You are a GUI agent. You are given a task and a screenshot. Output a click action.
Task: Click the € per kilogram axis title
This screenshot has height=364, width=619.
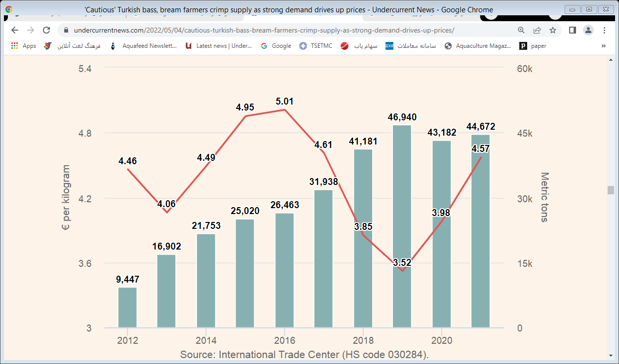pyautogui.click(x=66, y=198)
